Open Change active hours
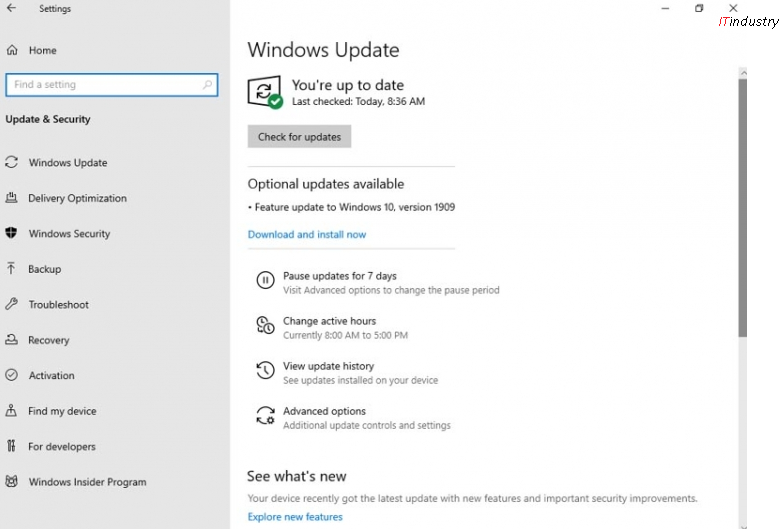Viewport: 783px width, 529px height. 329,321
